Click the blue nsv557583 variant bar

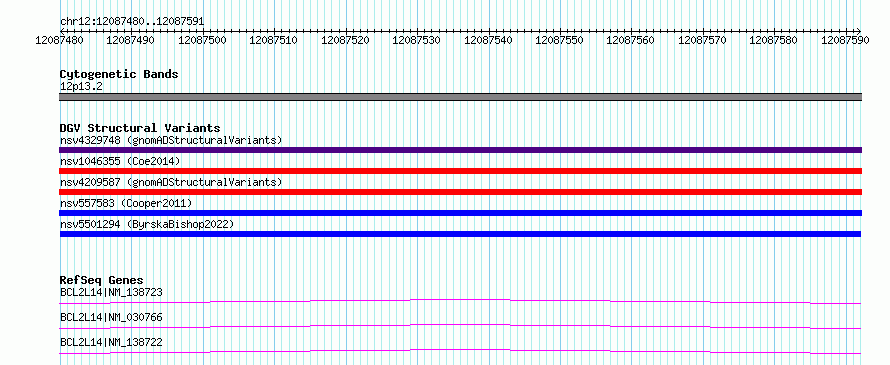click(x=460, y=213)
